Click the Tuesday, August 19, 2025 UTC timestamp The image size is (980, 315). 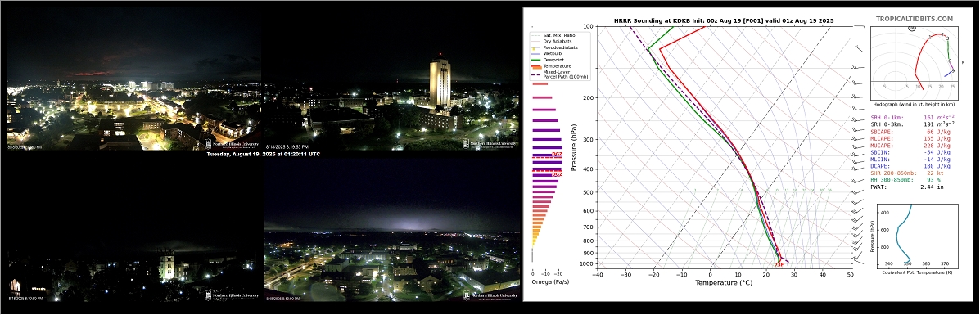263,154
